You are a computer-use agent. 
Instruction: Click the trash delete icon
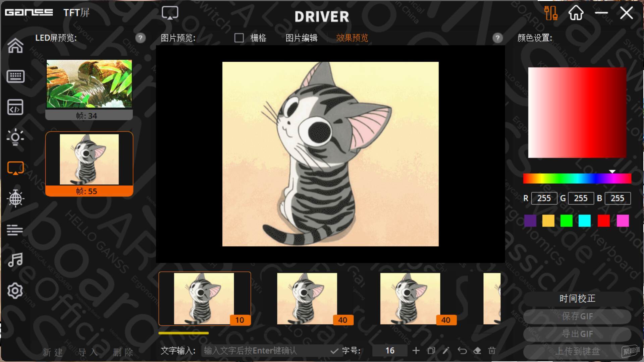pyautogui.click(x=492, y=351)
